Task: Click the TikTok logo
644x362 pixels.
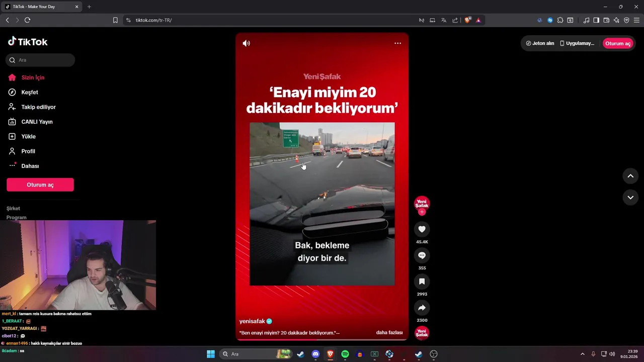Action: [x=28, y=42]
